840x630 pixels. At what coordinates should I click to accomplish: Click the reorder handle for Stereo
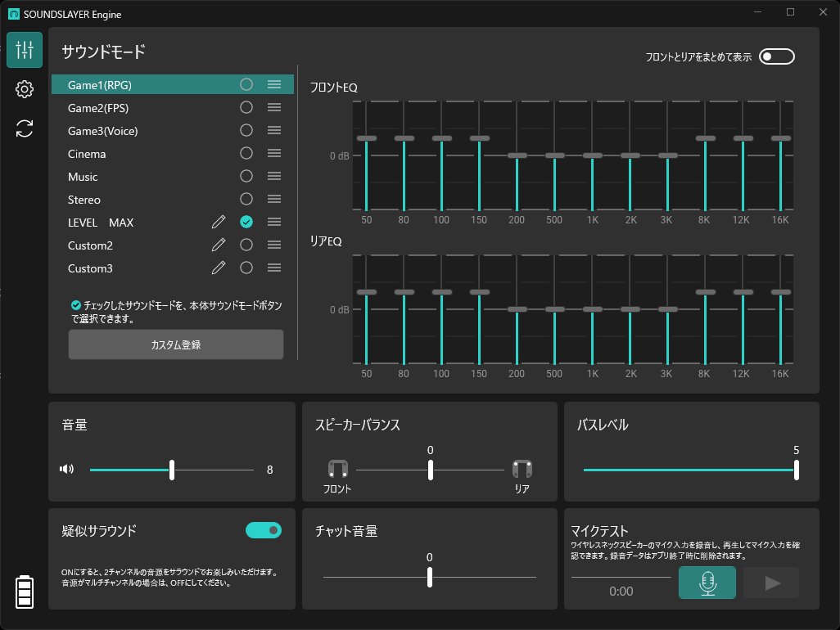(274, 199)
